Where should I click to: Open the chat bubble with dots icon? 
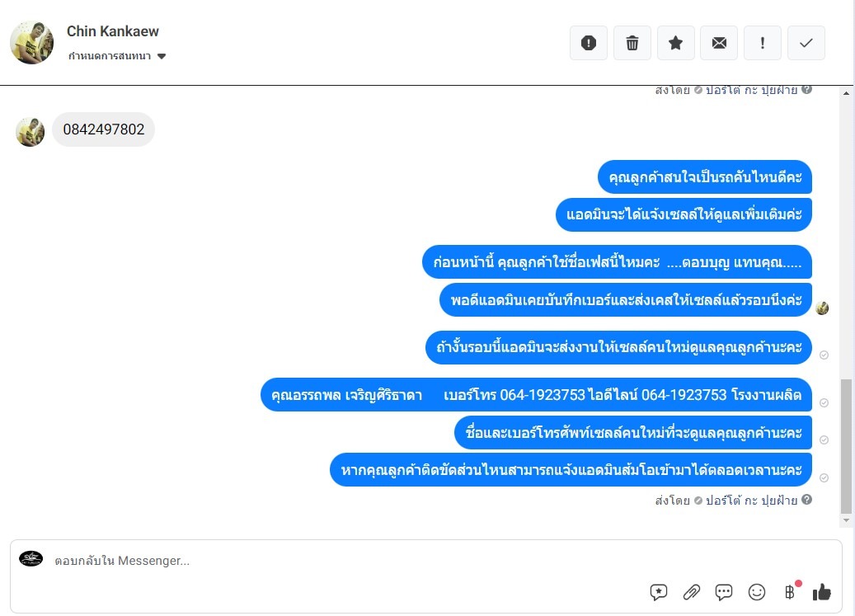(x=724, y=592)
